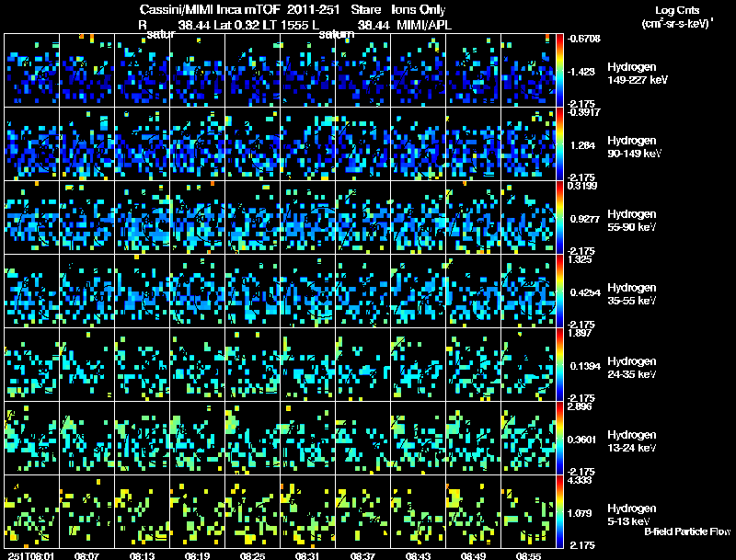Viewport: 736px width, 560px height.
Task: Click the 'Cassini/MIMI Inca mTOF' title text
Action: point(211,10)
